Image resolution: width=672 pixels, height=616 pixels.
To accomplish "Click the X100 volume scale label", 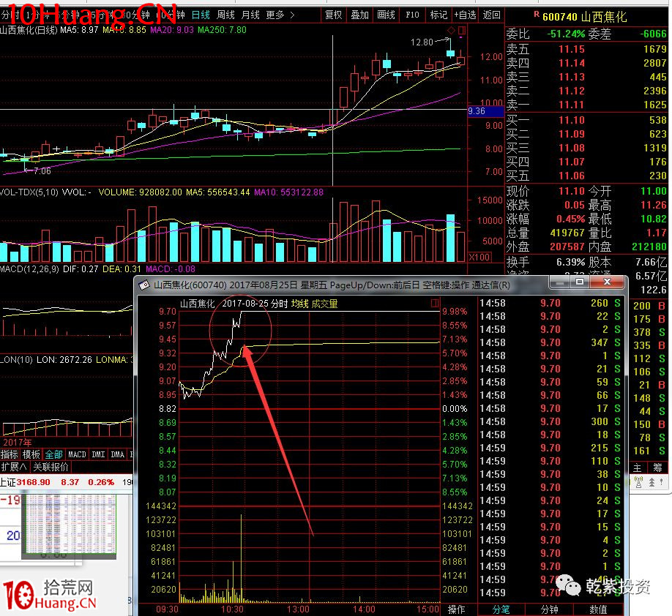I will (x=479, y=257).
